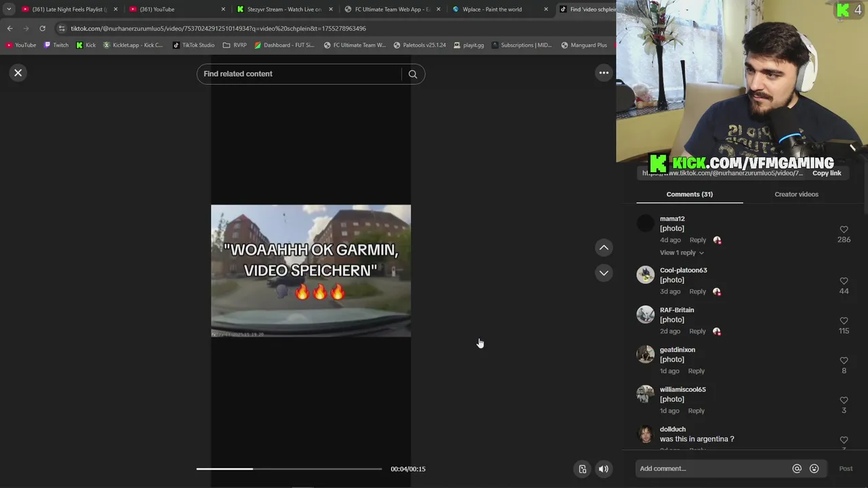868x488 pixels.
Task: Open mama12's profile avatar
Action: [646, 223]
